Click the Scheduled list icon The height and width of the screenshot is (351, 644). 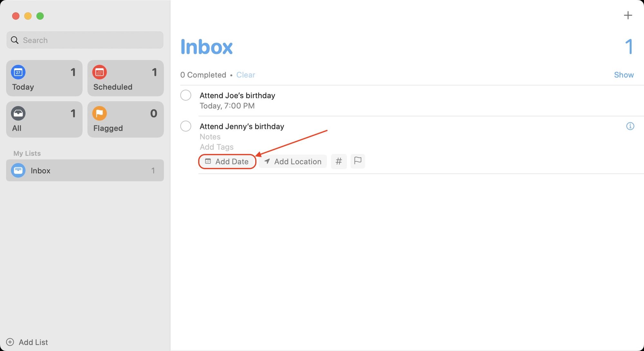tap(100, 72)
